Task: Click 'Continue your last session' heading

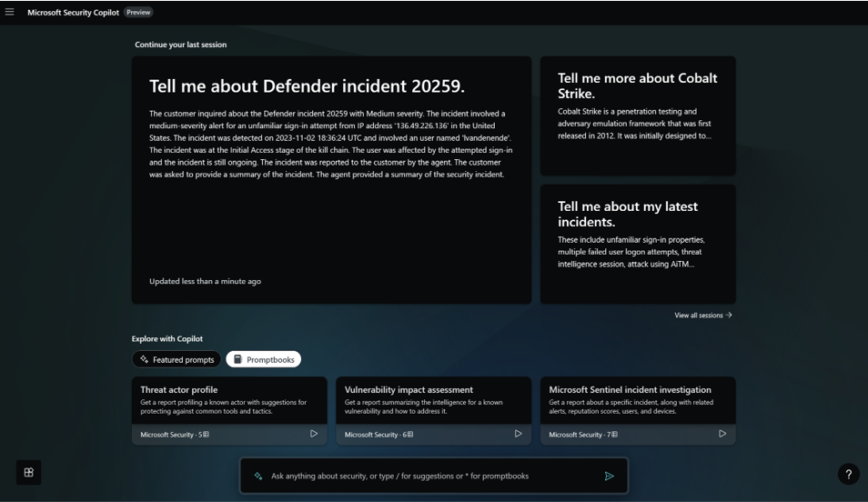Action: click(x=180, y=45)
